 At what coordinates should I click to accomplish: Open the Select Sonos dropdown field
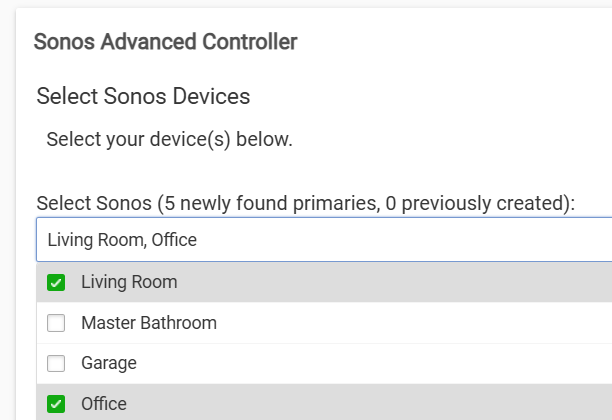pyautogui.click(x=400, y=240)
